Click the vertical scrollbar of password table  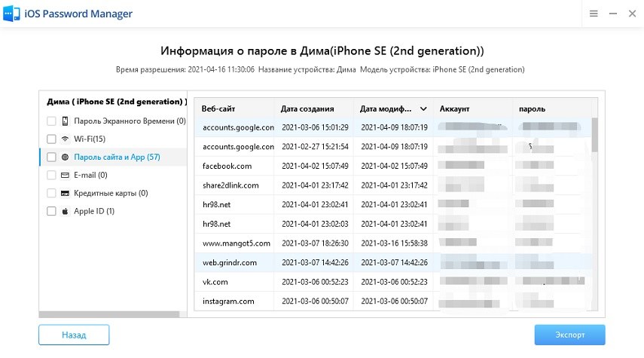click(x=594, y=134)
